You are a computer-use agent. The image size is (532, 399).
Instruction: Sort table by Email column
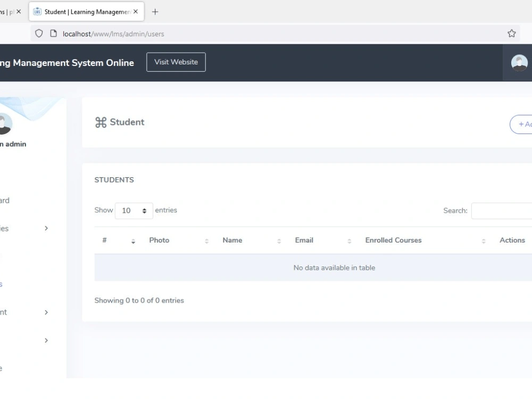click(322, 240)
